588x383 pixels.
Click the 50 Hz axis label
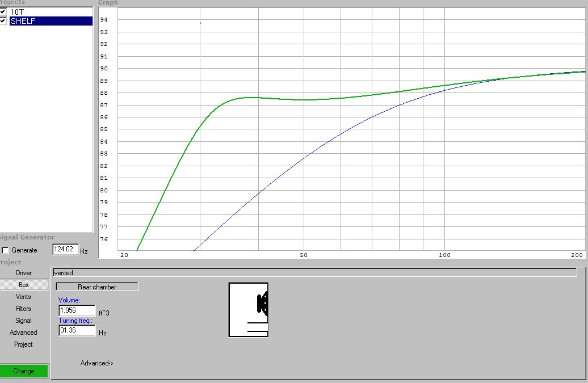[x=304, y=255]
